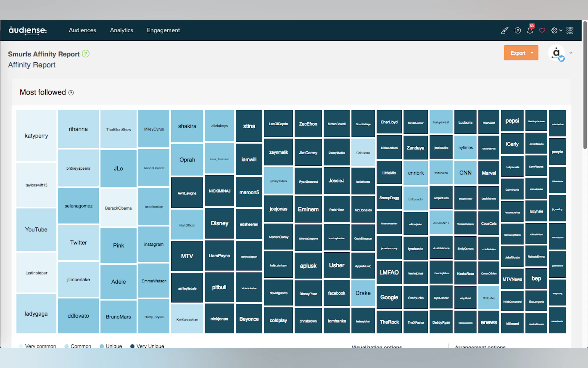Open the settings gear icon
588x368 pixels.
point(554,30)
